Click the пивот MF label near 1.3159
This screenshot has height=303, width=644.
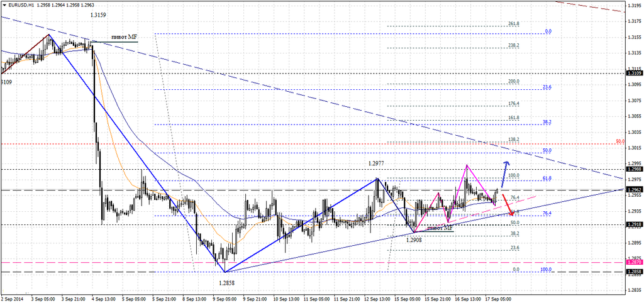click(123, 37)
